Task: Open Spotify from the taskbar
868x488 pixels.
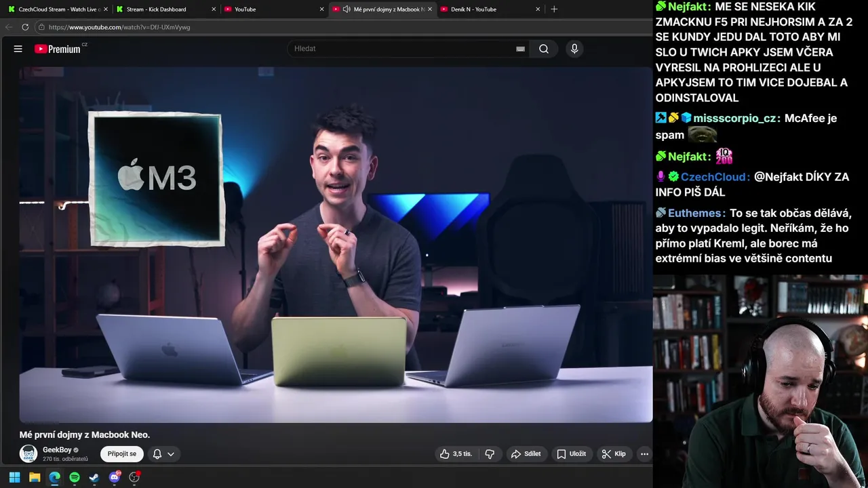Action: (x=75, y=477)
